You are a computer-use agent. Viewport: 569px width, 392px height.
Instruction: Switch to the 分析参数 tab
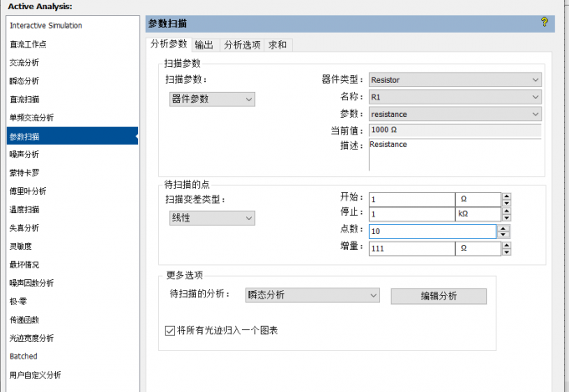click(x=169, y=44)
